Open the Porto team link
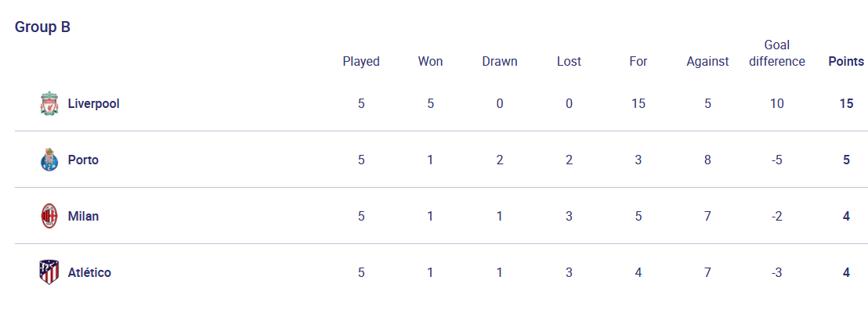 [x=84, y=160]
